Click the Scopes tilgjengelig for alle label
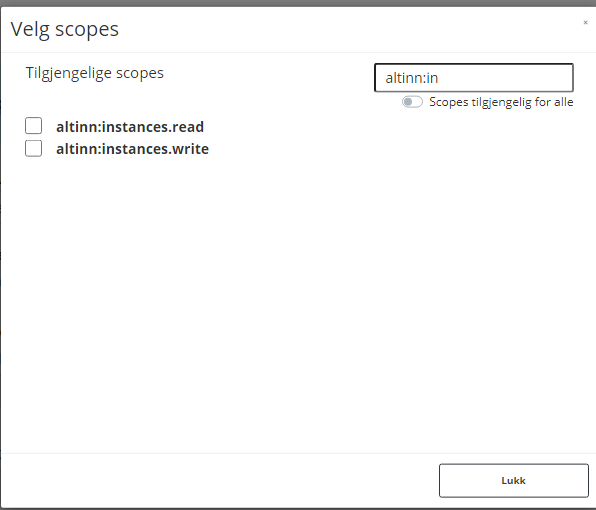This screenshot has height=510, width=596. point(501,102)
